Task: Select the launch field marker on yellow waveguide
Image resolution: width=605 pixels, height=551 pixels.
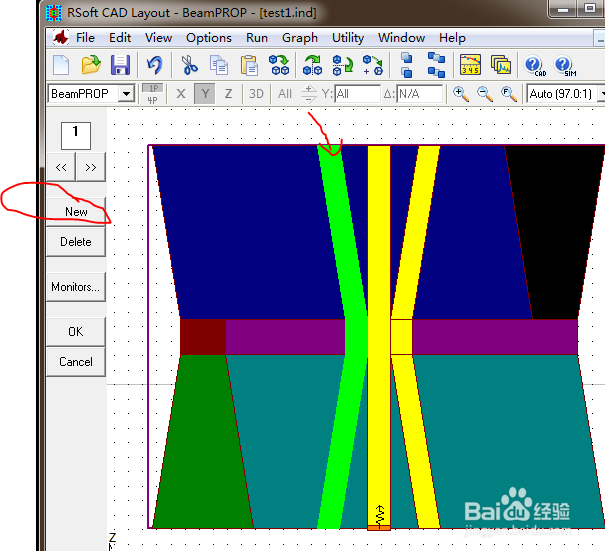Action: 380,517
